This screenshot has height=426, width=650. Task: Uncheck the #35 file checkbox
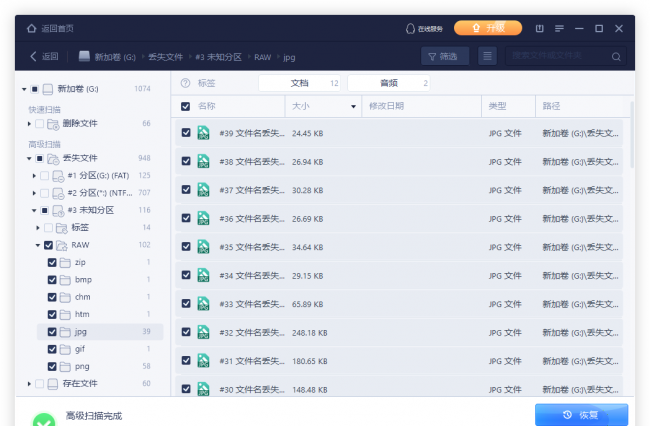[186, 247]
